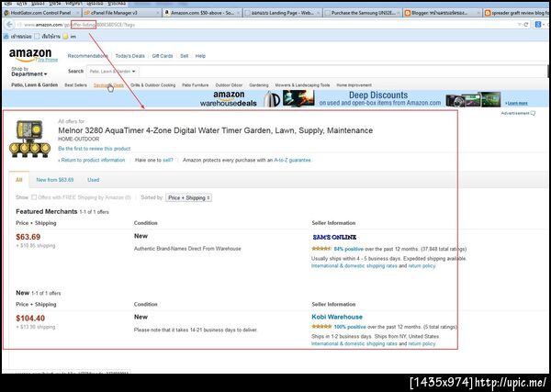Open Best Sellers in category nav

pyautogui.click(x=75, y=85)
